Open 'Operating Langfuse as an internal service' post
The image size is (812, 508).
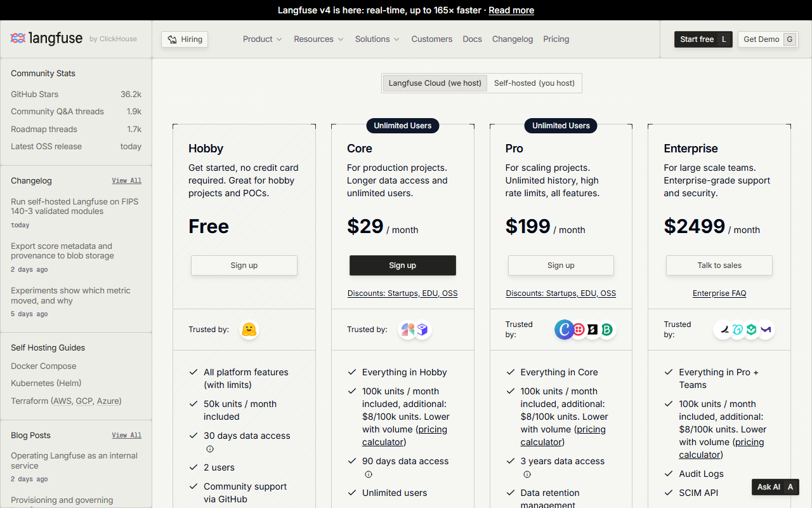pos(76,467)
